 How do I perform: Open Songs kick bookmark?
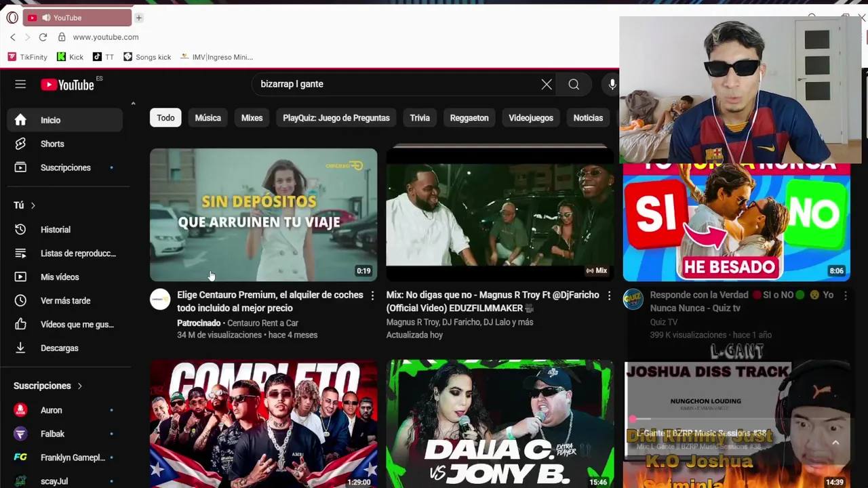(147, 57)
